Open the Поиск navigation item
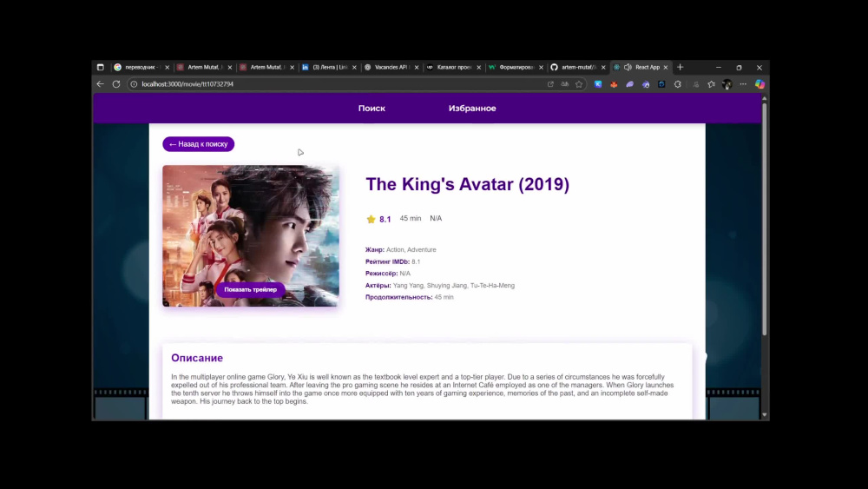868x489 pixels. click(372, 108)
